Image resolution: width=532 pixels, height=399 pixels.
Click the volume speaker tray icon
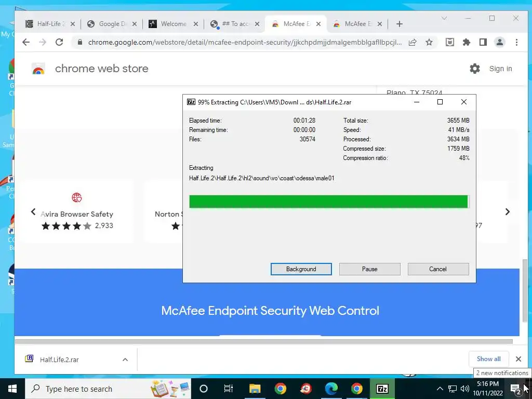point(465,389)
